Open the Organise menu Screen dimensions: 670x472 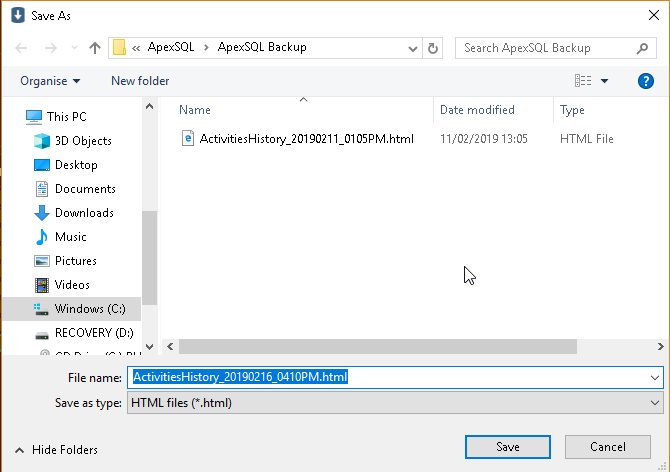click(50, 81)
